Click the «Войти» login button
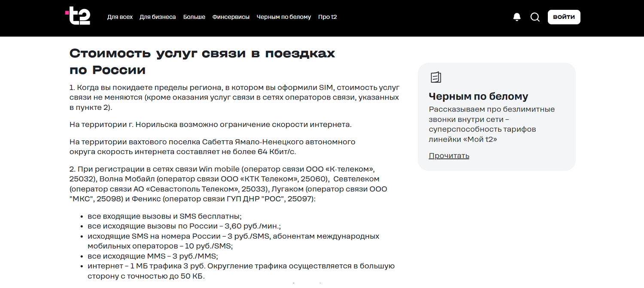The height and width of the screenshot is (288, 644). (564, 17)
